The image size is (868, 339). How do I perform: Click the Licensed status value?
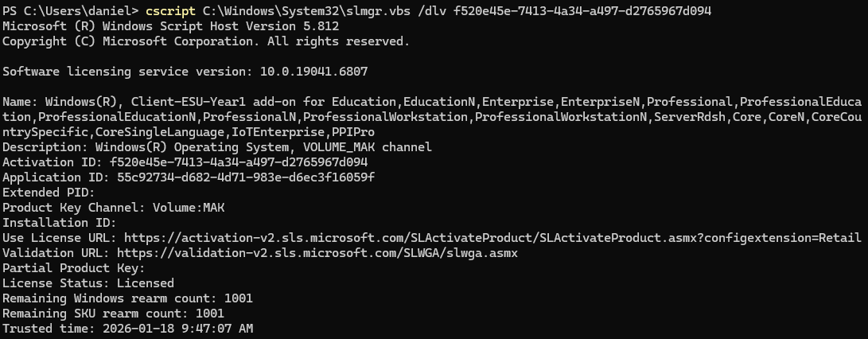pyautogui.click(x=145, y=283)
